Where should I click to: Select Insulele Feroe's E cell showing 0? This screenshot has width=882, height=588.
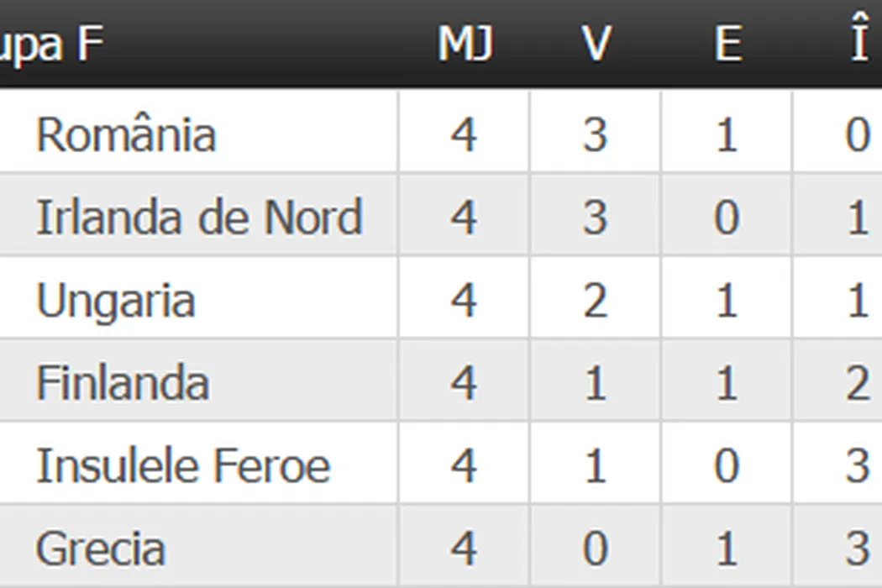(727, 465)
